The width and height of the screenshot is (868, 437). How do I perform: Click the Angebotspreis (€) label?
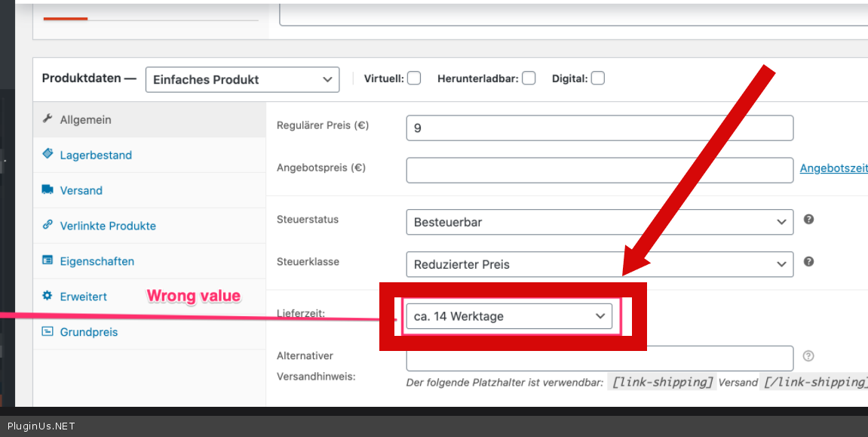pyautogui.click(x=321, y=168)
